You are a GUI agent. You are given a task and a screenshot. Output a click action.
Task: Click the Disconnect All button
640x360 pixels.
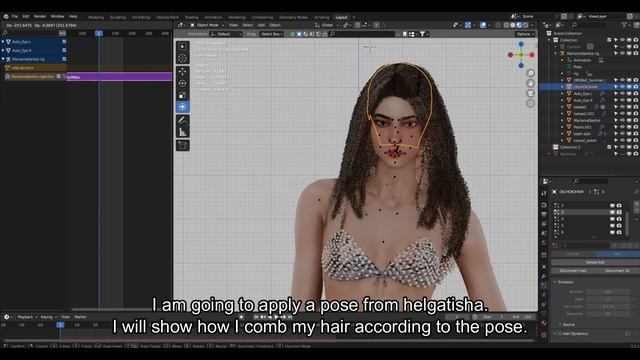tap(617, 271)
